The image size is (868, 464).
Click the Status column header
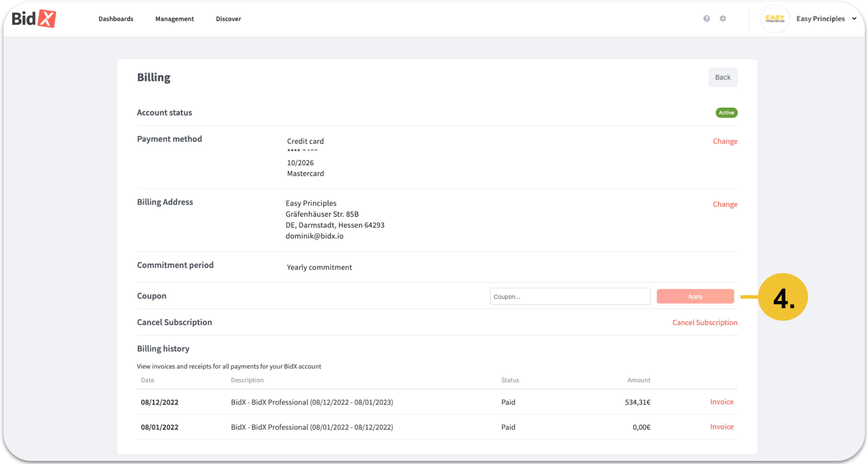click(510, 380)
